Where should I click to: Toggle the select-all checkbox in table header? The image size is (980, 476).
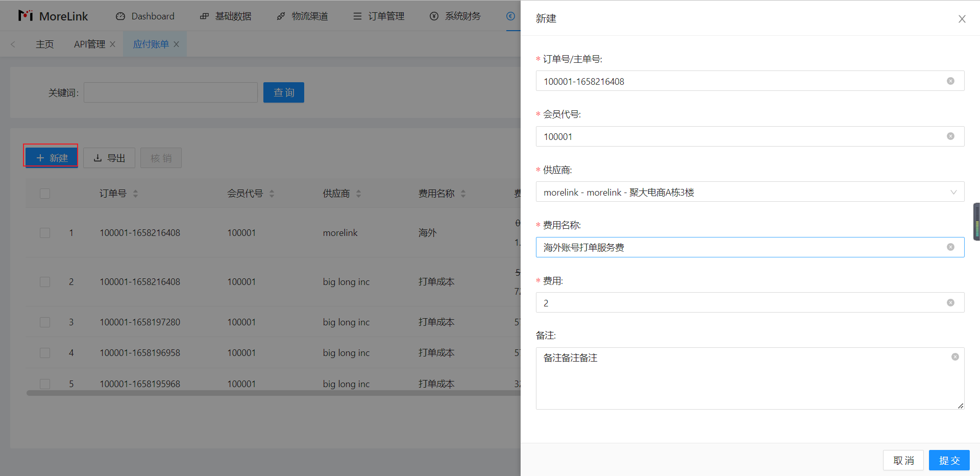[45, 194]
